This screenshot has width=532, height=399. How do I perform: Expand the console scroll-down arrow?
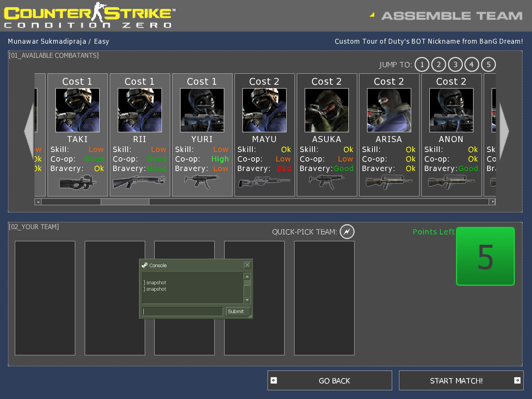coord(247,300)
